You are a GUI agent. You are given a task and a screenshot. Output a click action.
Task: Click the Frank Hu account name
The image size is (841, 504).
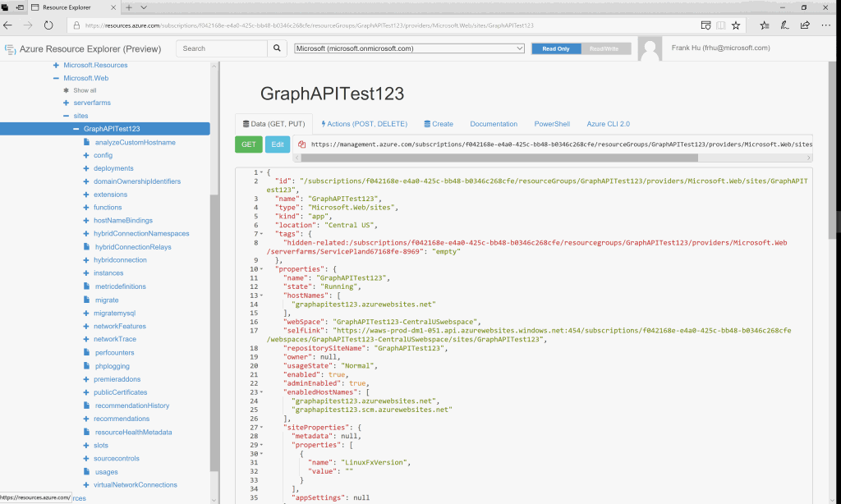[720, 48]
